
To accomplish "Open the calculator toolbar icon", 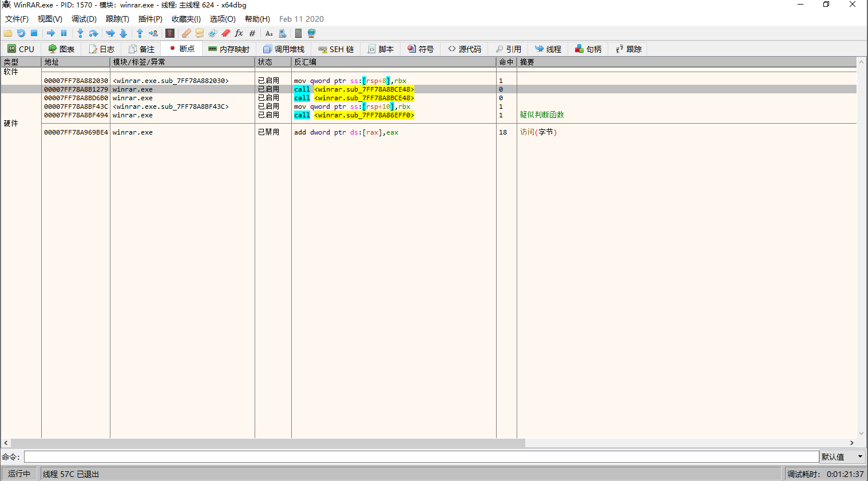I will [298, 33].
